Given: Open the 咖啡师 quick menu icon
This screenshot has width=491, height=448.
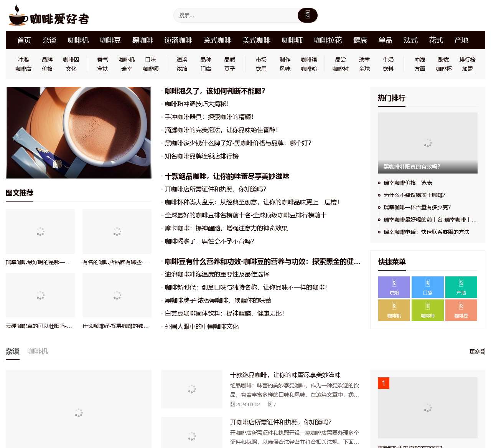Looking at the screenshot, I should 427,310.
